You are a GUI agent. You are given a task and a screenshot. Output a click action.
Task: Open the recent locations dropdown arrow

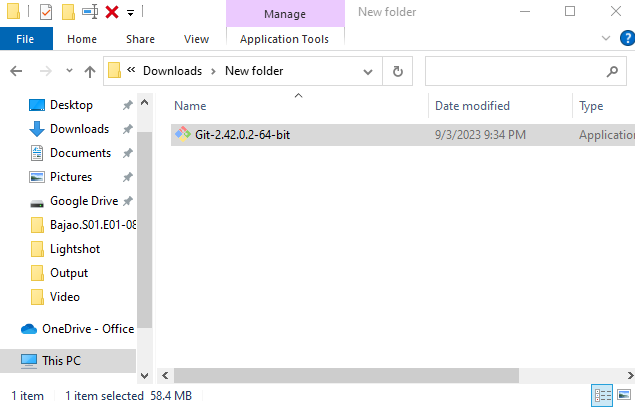point(69,71)
